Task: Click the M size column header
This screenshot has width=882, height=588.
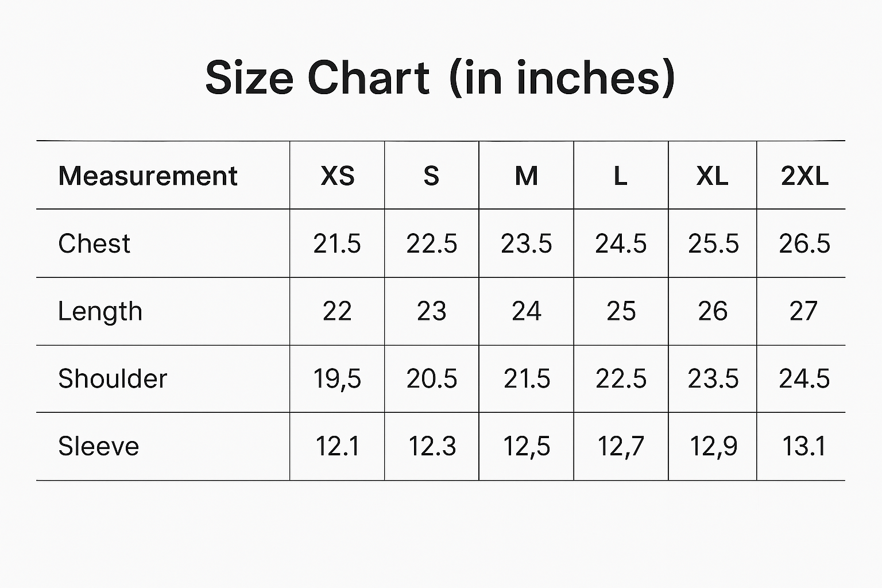Action: tap(526, 176)
